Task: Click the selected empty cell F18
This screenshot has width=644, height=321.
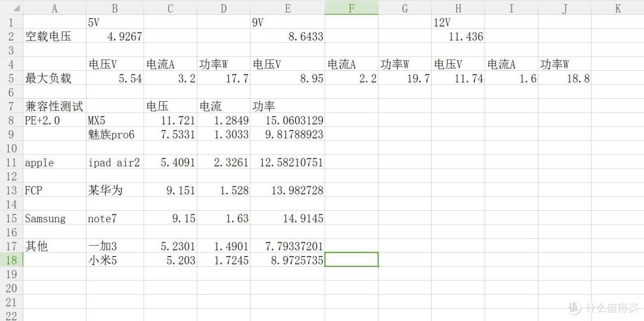Action: pos(352,260)
